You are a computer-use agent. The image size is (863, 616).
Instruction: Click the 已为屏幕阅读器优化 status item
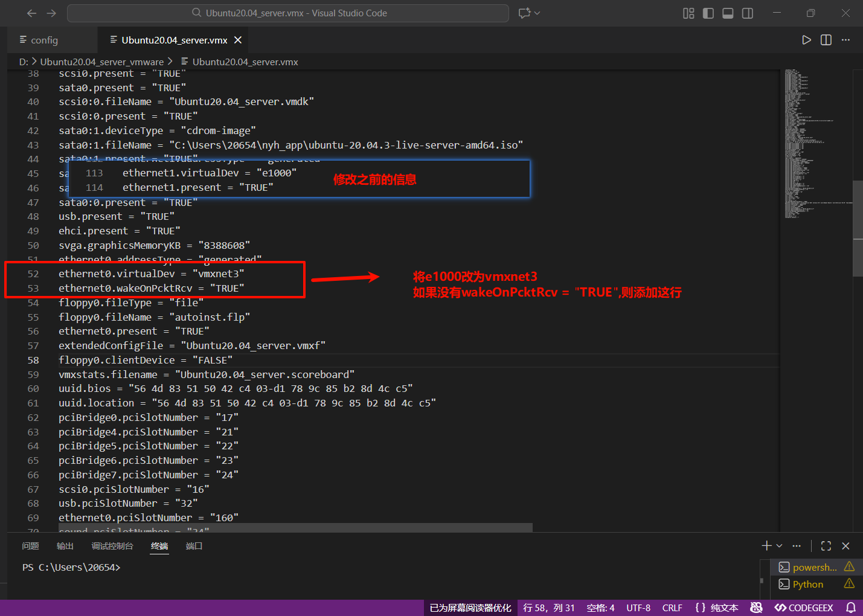(x=470, y=608)
